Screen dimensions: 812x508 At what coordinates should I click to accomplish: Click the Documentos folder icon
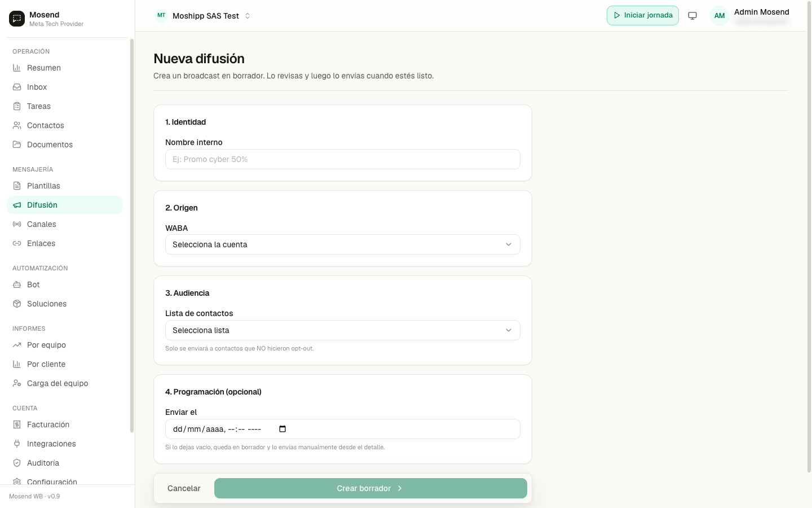click(x=17, y=144)
